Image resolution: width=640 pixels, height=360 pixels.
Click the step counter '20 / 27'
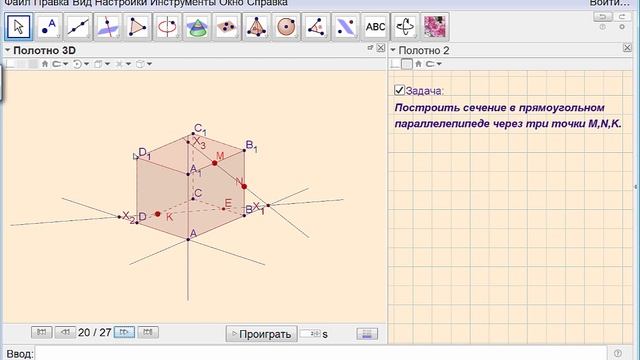pos(95,333)
